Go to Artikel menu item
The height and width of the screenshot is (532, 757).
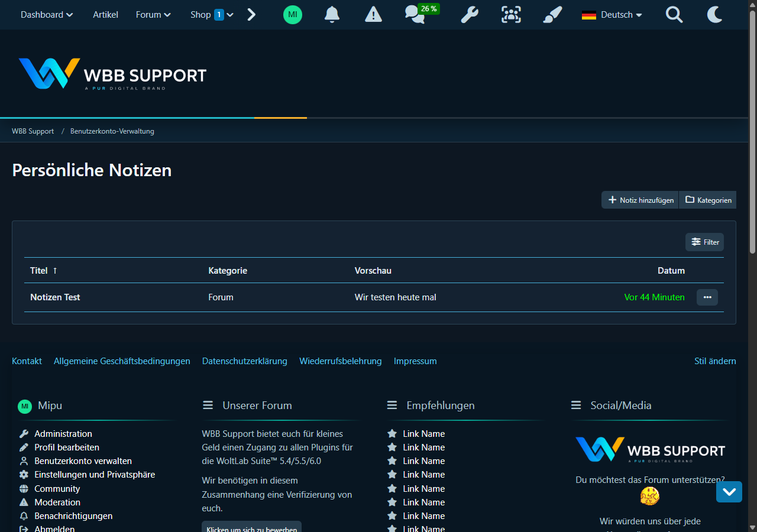point(105,15)
